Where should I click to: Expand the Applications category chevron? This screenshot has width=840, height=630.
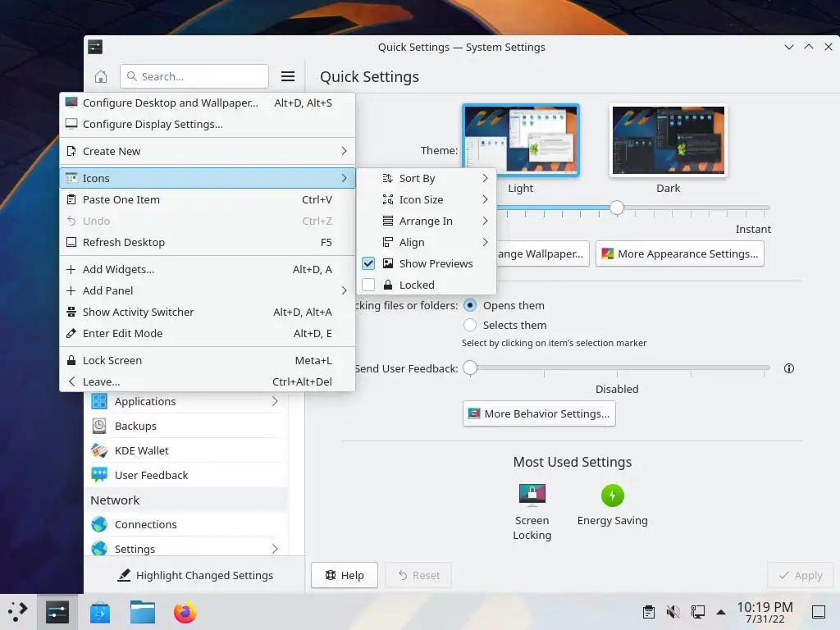(x=275, y=401)
